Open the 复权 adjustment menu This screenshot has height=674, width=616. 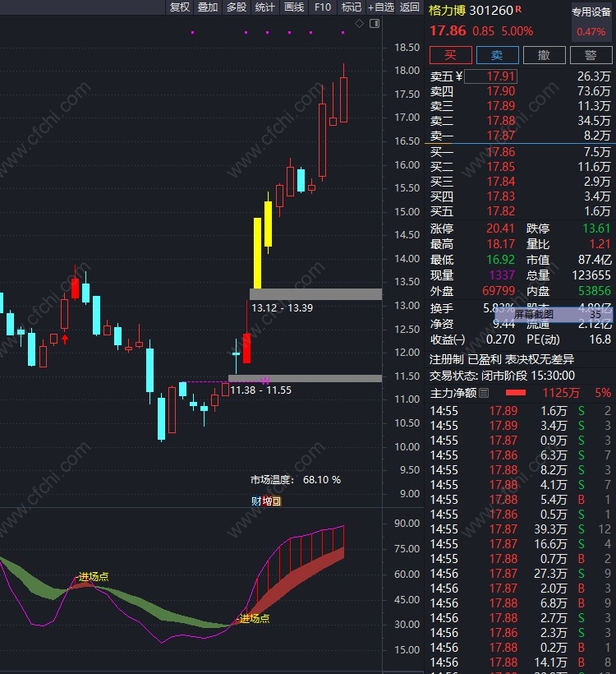(180, 7)
